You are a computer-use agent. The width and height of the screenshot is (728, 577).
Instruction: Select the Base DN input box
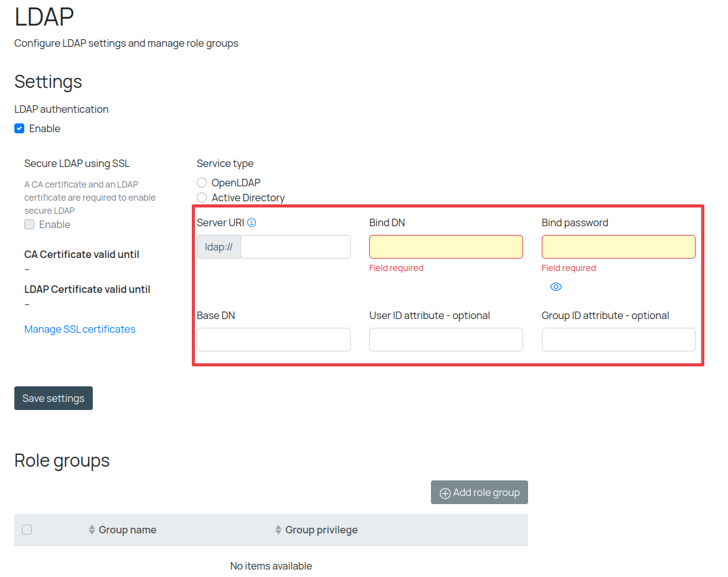pos(273,340)
